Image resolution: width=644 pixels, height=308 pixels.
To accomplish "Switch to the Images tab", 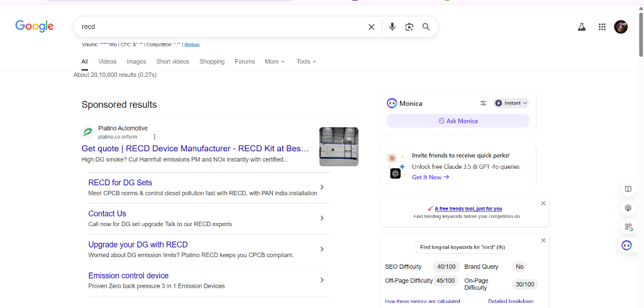I will point(136,62).
